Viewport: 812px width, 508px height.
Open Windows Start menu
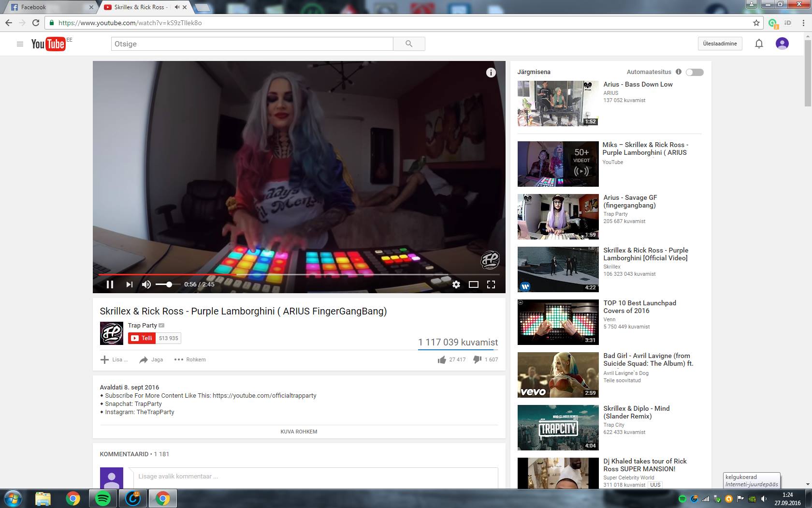tap(13, 498)
